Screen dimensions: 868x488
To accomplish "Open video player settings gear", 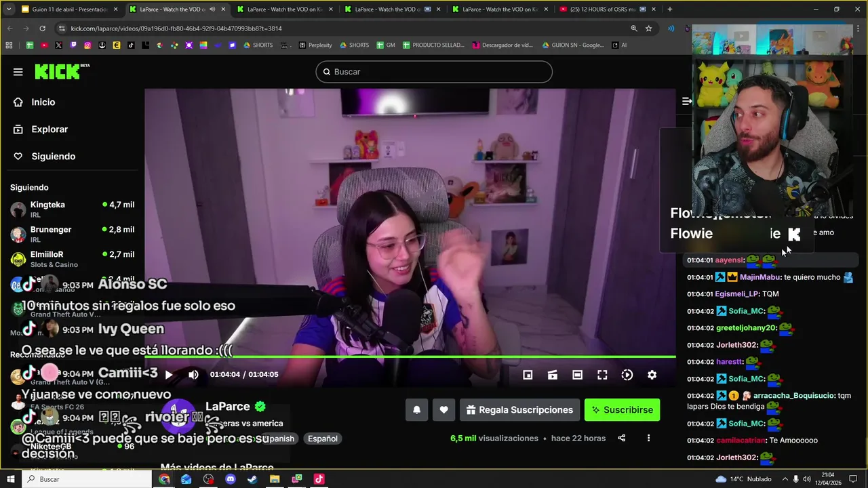I will point(652,375).
